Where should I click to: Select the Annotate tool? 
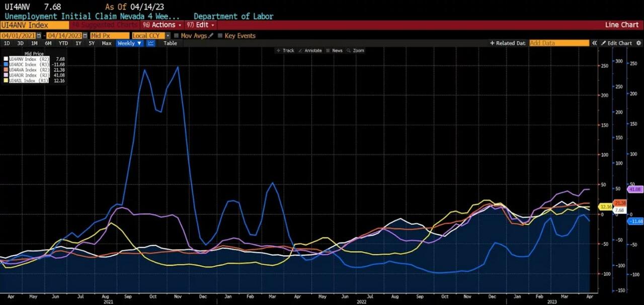click(x=309, y=51)
